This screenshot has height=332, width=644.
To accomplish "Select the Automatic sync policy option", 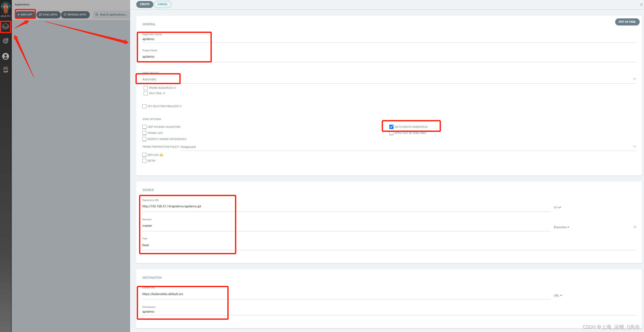I will [158, 79].
